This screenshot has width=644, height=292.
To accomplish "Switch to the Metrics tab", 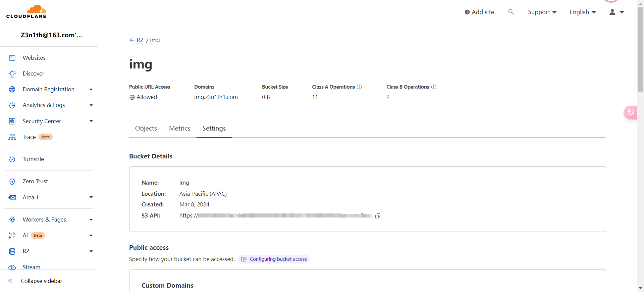I will pos(179,128).
